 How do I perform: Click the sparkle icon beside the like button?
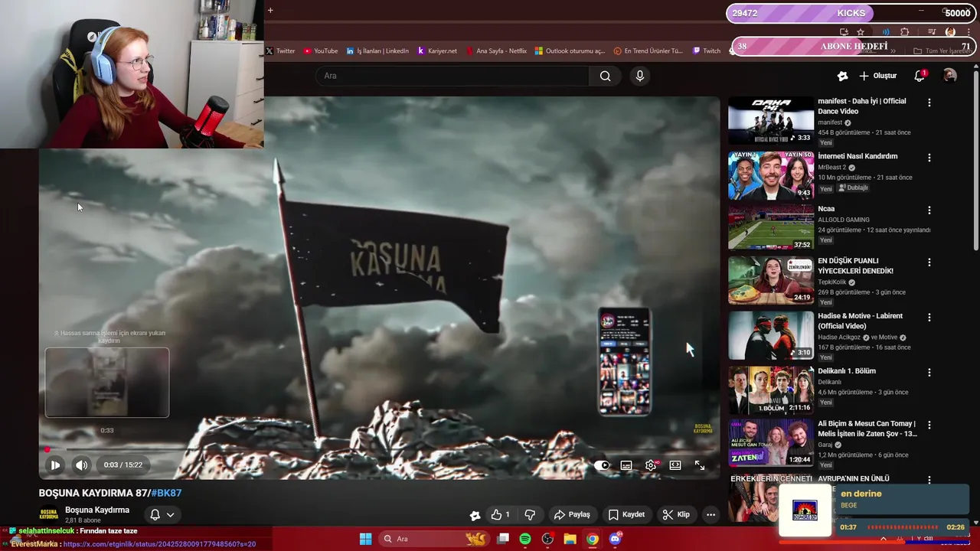[x=475, y=515]
